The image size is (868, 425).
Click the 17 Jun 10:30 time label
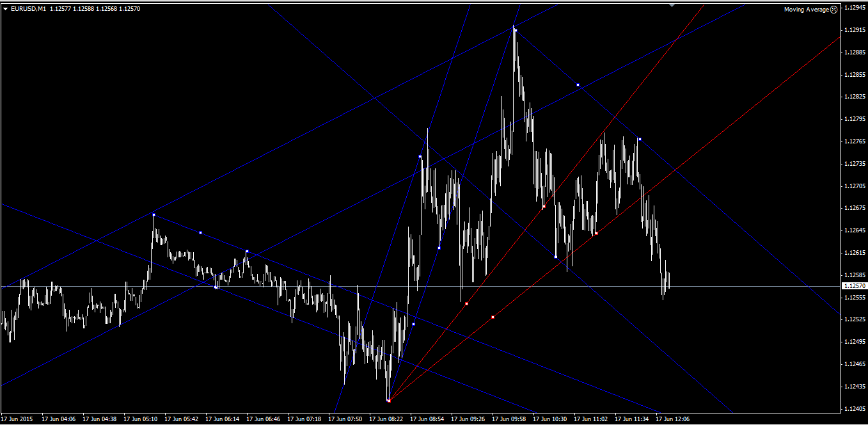[550, 419]
